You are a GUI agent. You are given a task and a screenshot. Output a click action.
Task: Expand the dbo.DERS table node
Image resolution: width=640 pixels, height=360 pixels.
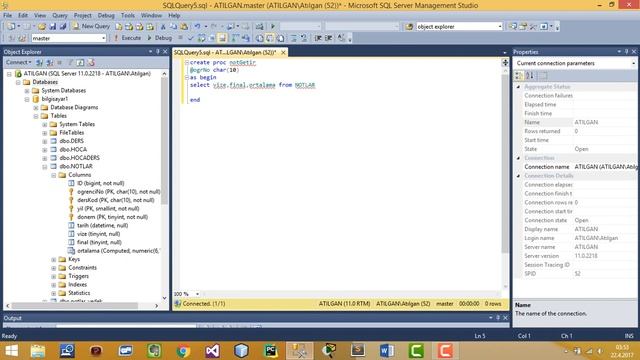(45, 141)
